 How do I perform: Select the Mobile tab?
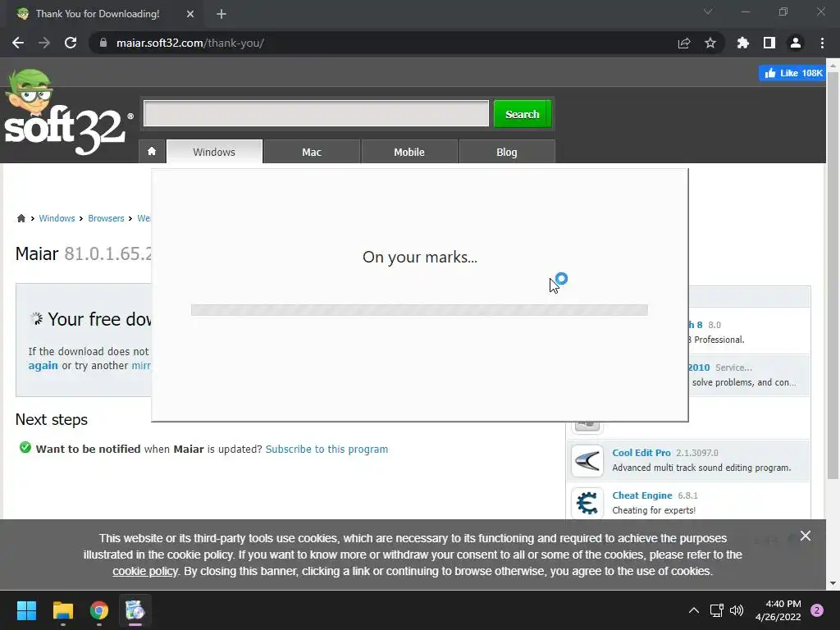tap(409, 152)
